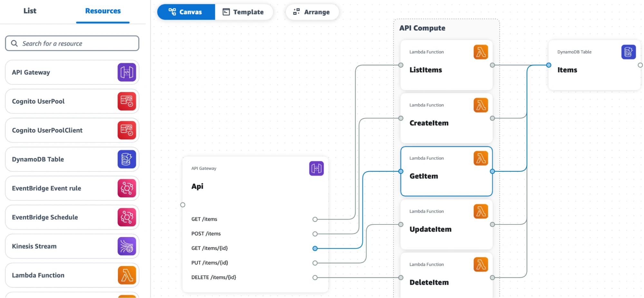Click the ListItems right output port
Screen dimensions: 644x298
pyautogui.click(x=492, y=65)
